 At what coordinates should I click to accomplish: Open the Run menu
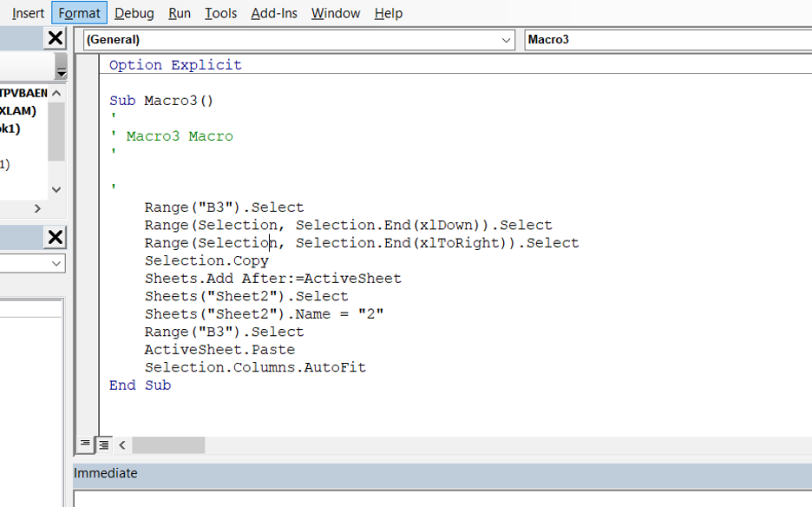click(x=180, y=13)
